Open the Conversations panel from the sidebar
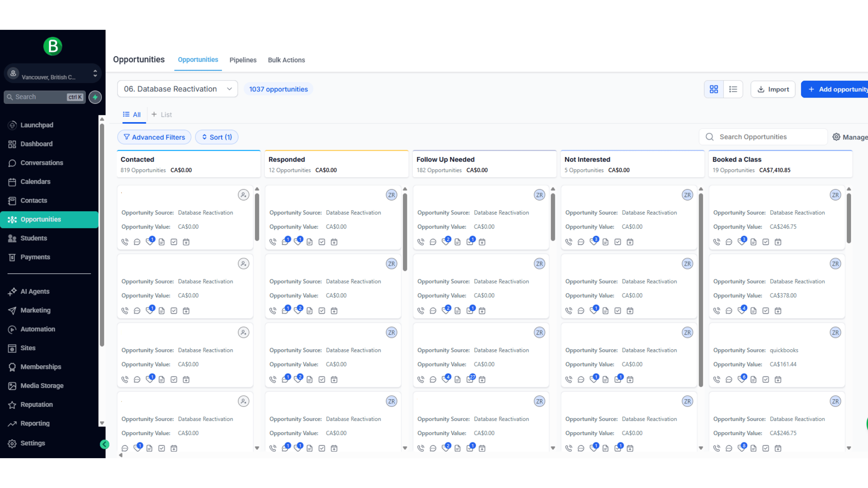 (42, 163)
